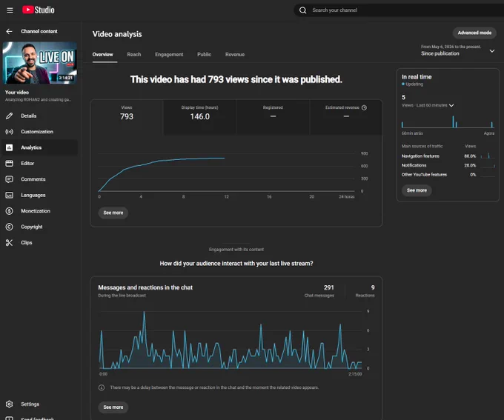Screen dimensions: 504x420
Task: Open Languages subtitles icon
Action: pos(10,195)
